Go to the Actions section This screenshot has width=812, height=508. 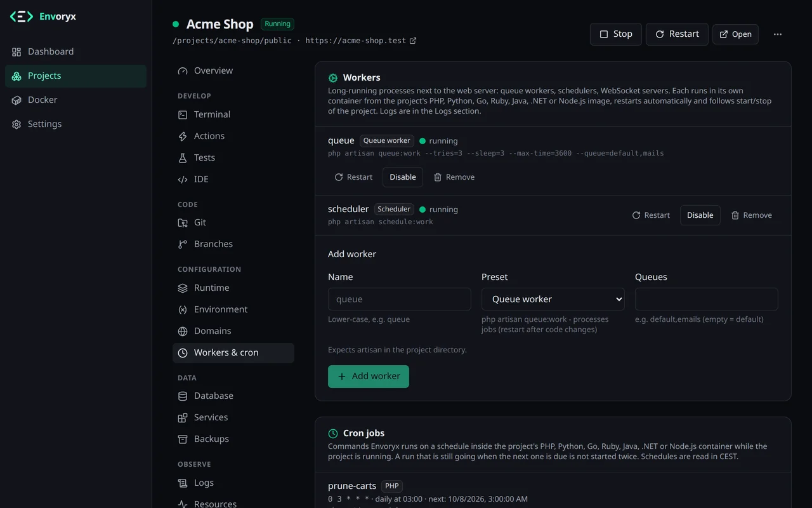(233, 136)
